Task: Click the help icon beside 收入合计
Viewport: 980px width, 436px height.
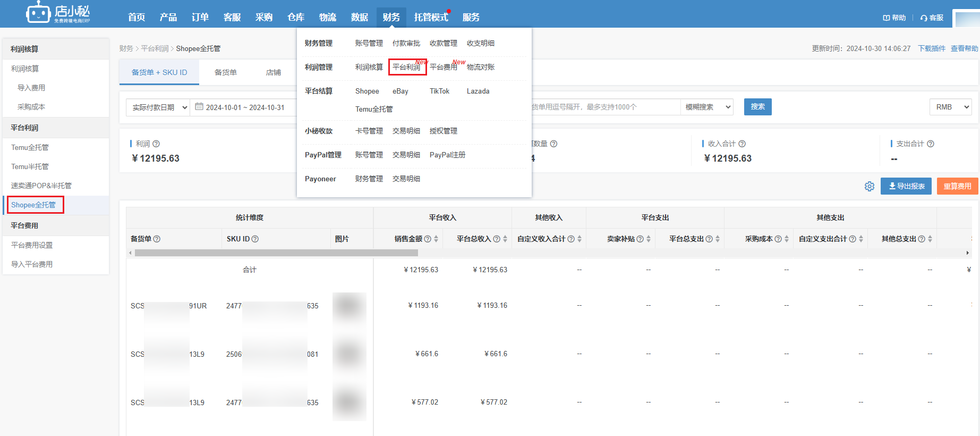Action: 742,144
